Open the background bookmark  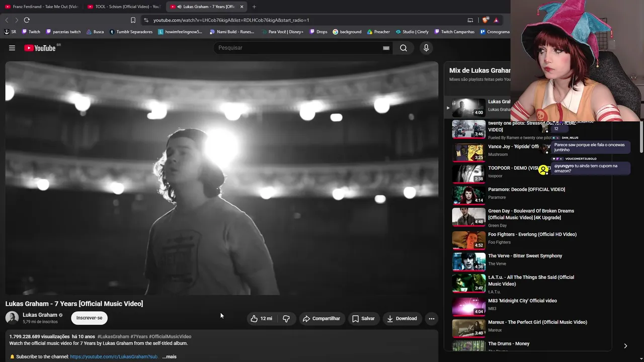347,32
